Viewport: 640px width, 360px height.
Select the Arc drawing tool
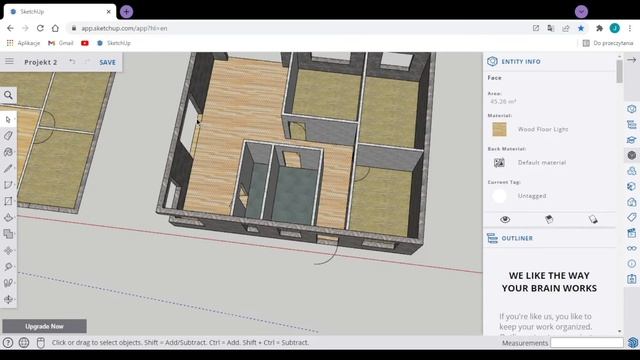(8, 184)
